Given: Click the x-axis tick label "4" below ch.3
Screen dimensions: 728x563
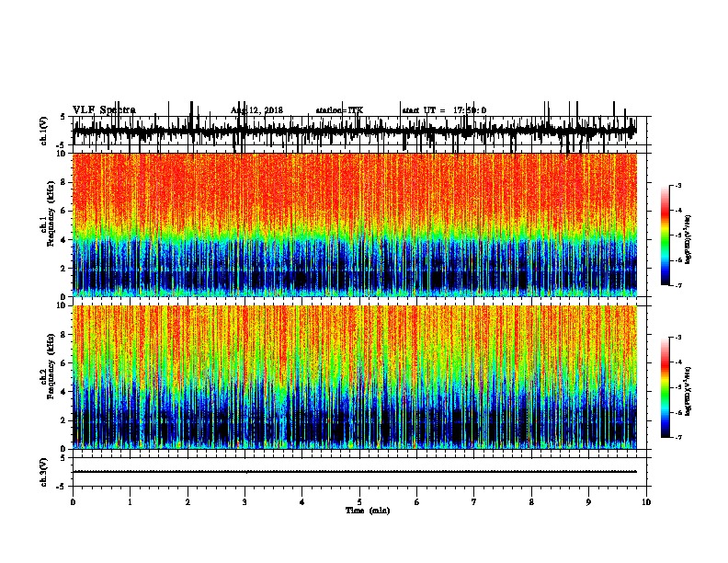Looking at the screenshot, I should click(302, 502).
